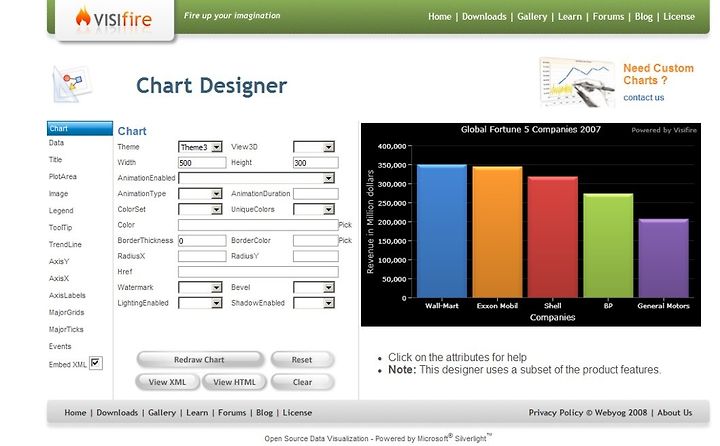Click the contact us link

click(x=644, y=97)
